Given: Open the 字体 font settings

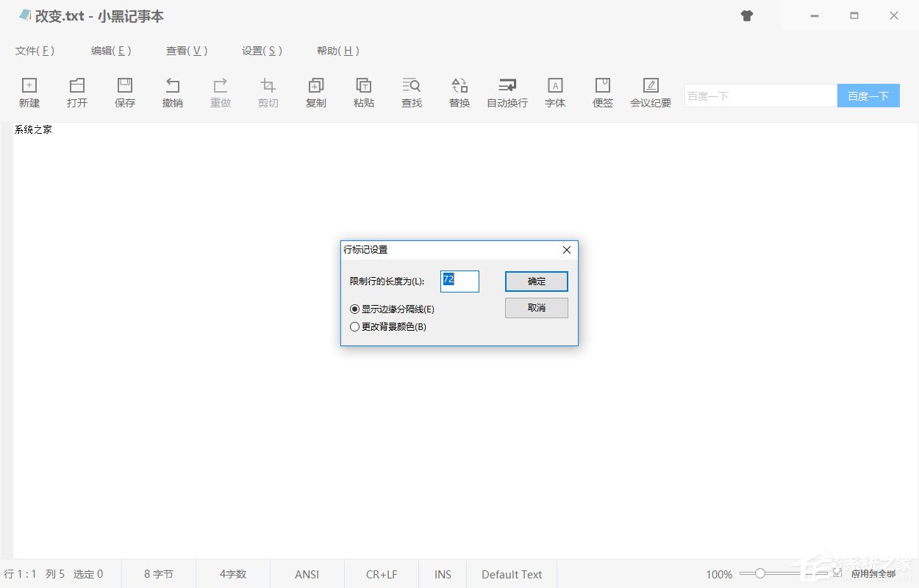Looking at the screenshot, I should tap(555, 93).
